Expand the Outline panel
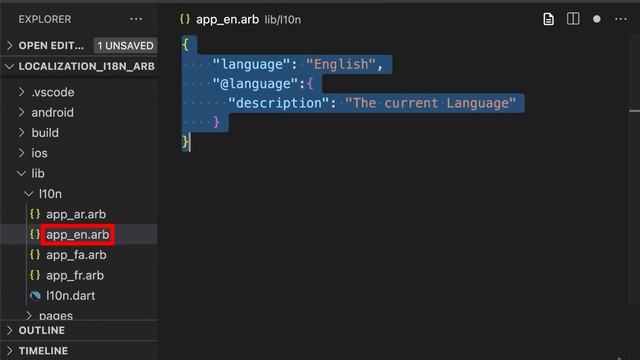The height and width of the screenshot is (360, 640). pyautogui.click(x=10, y=330)
